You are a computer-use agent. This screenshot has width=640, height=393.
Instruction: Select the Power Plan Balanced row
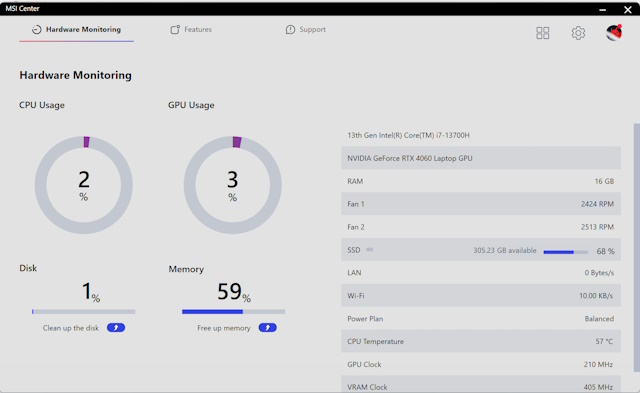pos(481,318)
